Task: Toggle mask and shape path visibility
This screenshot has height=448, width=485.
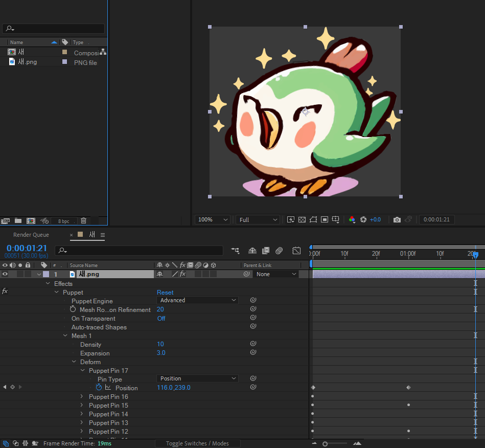Action: (x=313, y=219)
